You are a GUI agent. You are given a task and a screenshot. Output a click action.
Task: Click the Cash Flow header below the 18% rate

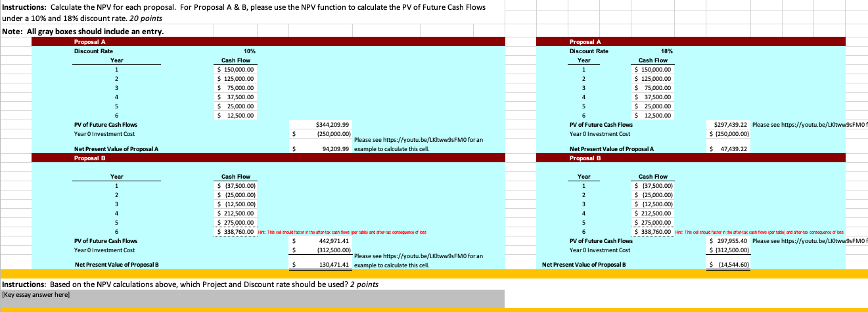[x=653, y=60]
